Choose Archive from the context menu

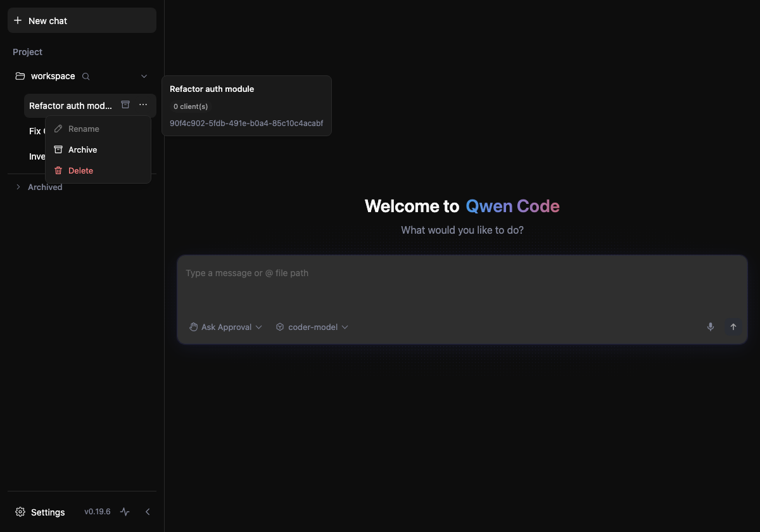[98, 149]
